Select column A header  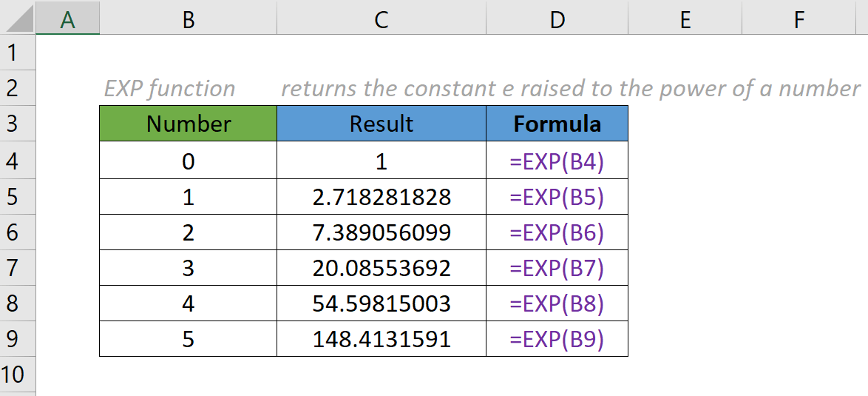point(67,20)
